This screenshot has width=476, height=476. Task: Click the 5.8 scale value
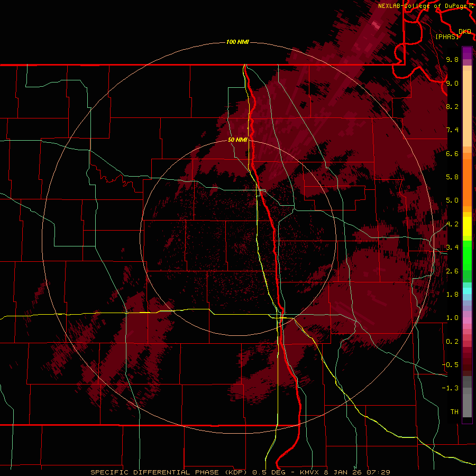pyautogui.click(x=452, y=177)
